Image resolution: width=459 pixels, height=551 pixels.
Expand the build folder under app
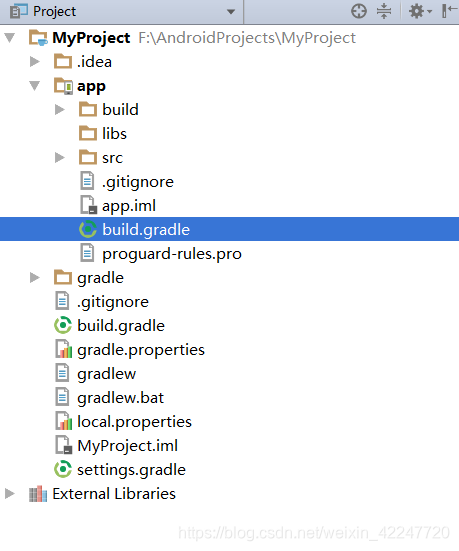pyautogui.click(x=60, y=110)
